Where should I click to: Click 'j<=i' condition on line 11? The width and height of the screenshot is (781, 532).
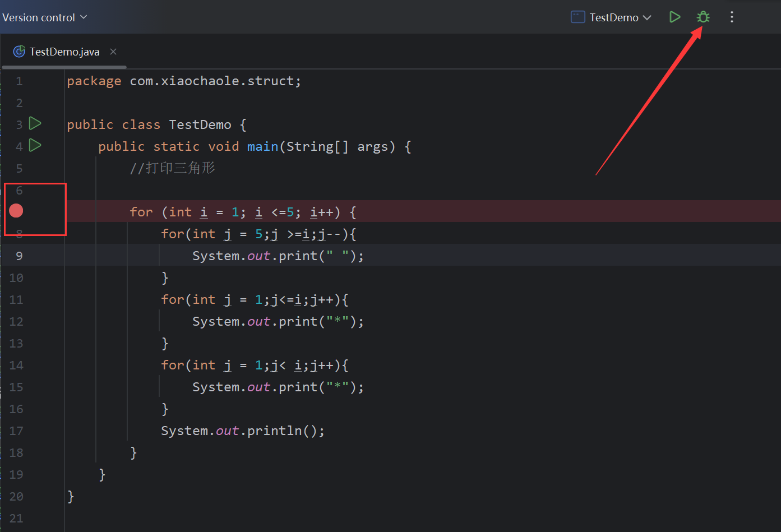tap(286, 299)
